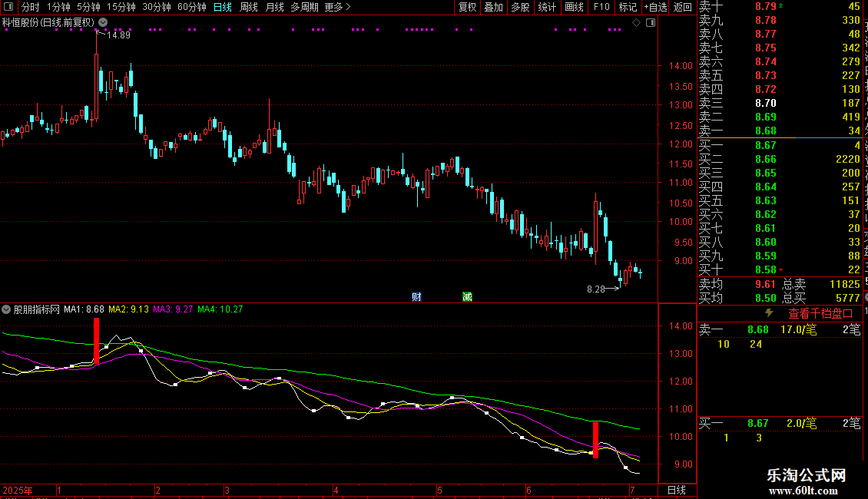Click the 买一 price 8.67 in order book
The width and height of the screenshot is (868, 499).
[766, 146]
